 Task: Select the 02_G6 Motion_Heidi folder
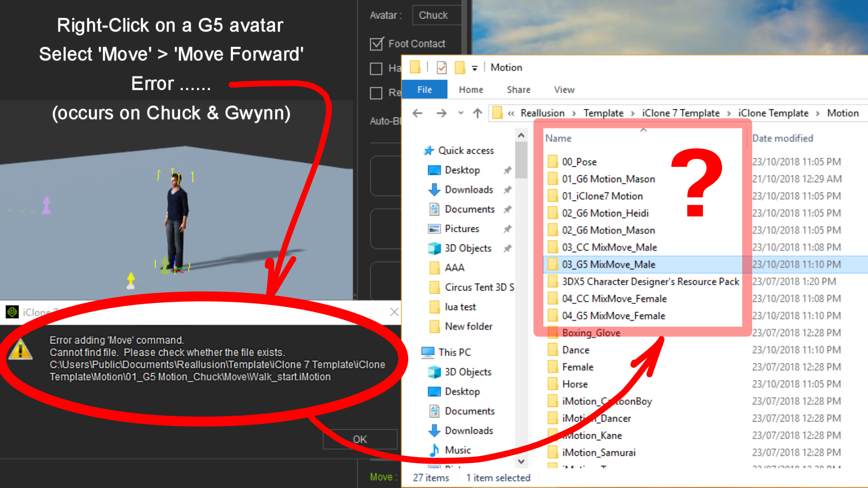click(605, 213)
